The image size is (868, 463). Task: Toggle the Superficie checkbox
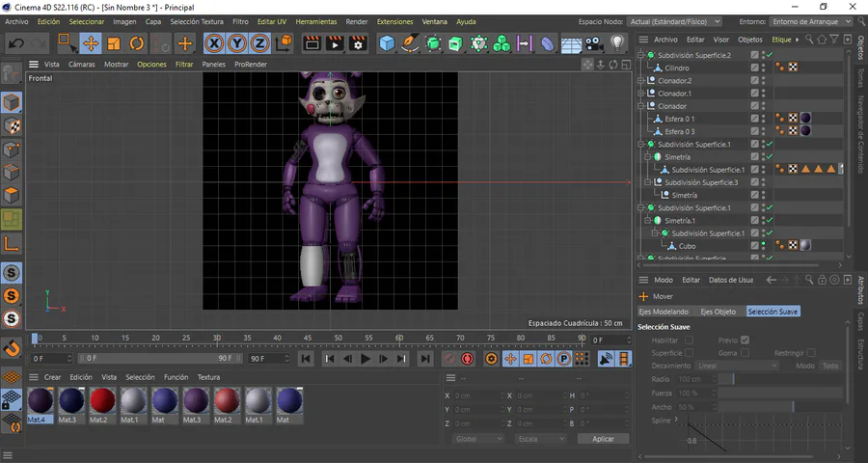point(690,353)
